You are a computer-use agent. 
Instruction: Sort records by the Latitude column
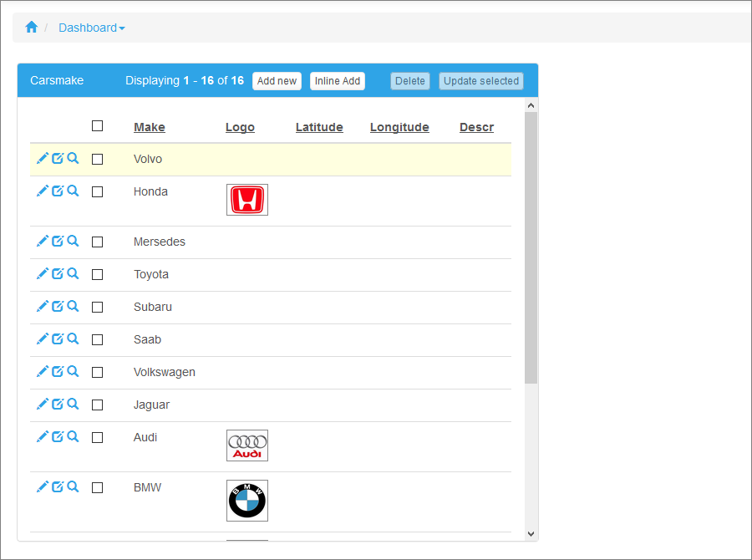point(319,127)
